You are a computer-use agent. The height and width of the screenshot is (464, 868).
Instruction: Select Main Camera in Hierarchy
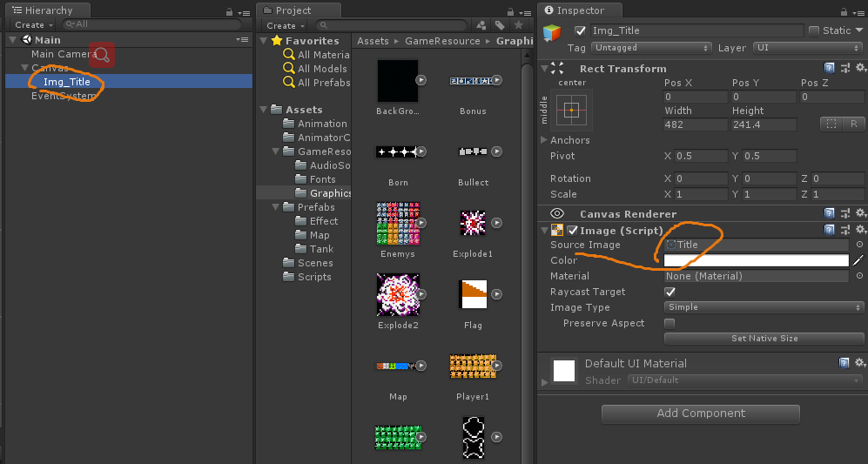point(64,54)
